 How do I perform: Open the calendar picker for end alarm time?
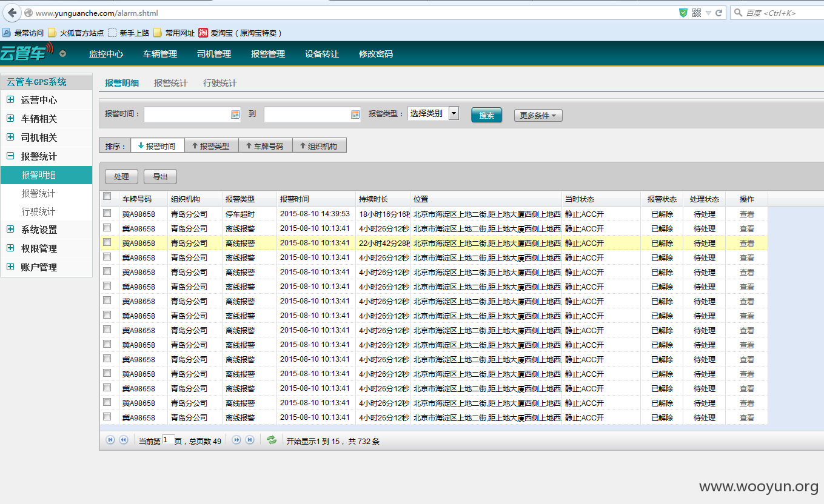pyautogui.click(x=355, y=114)
